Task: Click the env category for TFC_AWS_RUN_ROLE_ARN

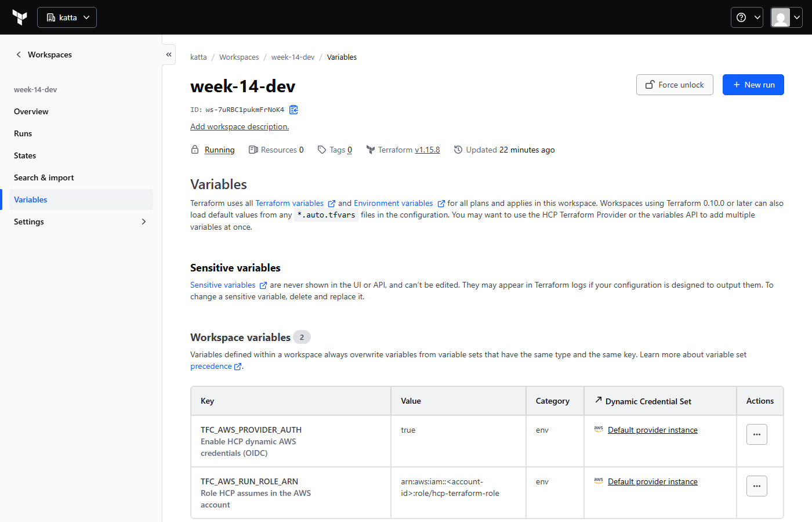Action: (x=542, y=481)
